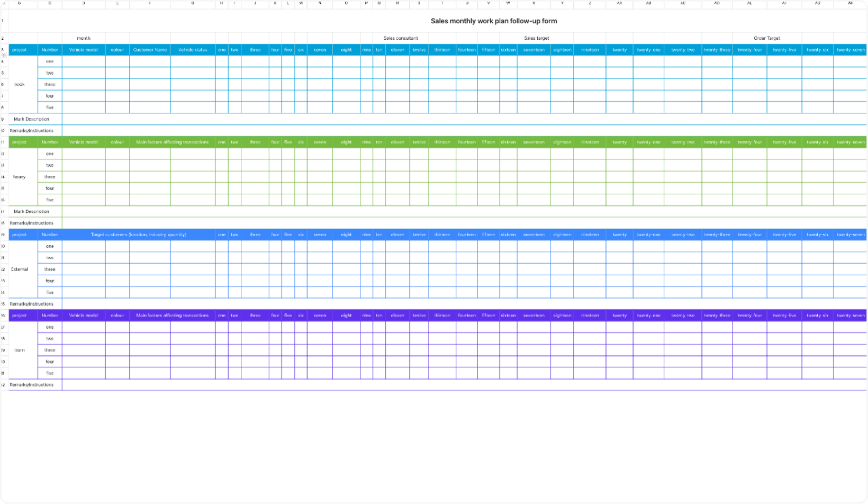
Task: Select the 'Order Target' label cell
Action: pyautogui.click(x=767, y=38)
